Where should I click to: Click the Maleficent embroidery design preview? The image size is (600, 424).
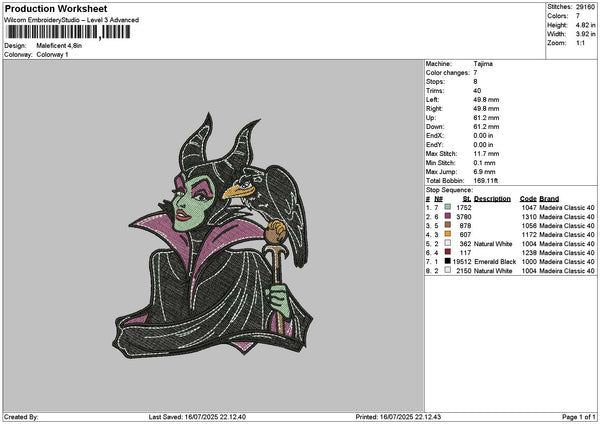213,235
